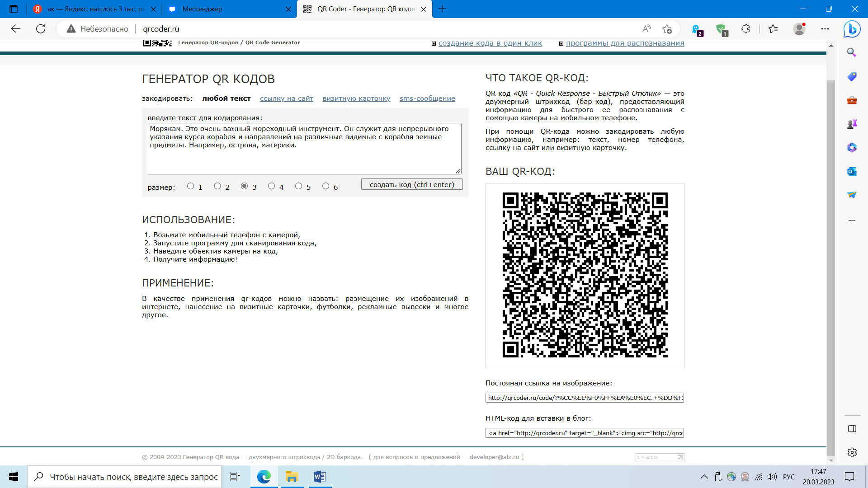868x488 pixels.
Task: Open создание кода в один клик link
Action: click(x=490, y=43)
